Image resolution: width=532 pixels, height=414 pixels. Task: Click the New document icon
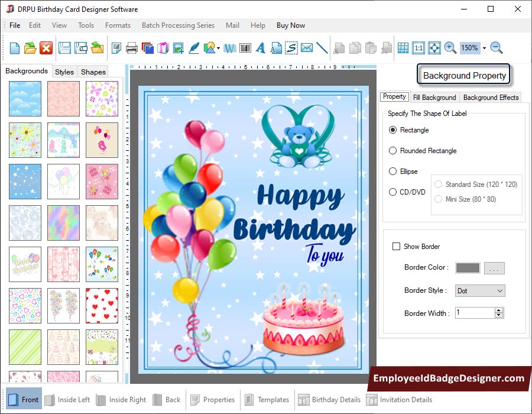click(15, 48)
